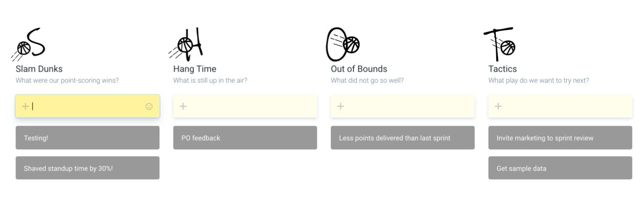Click plus icon in Tactics input

[498, 106]
